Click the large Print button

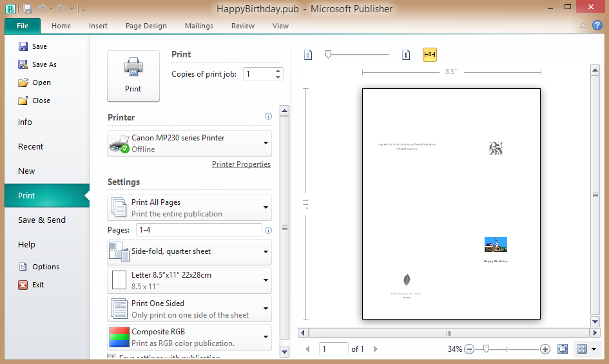133,76
